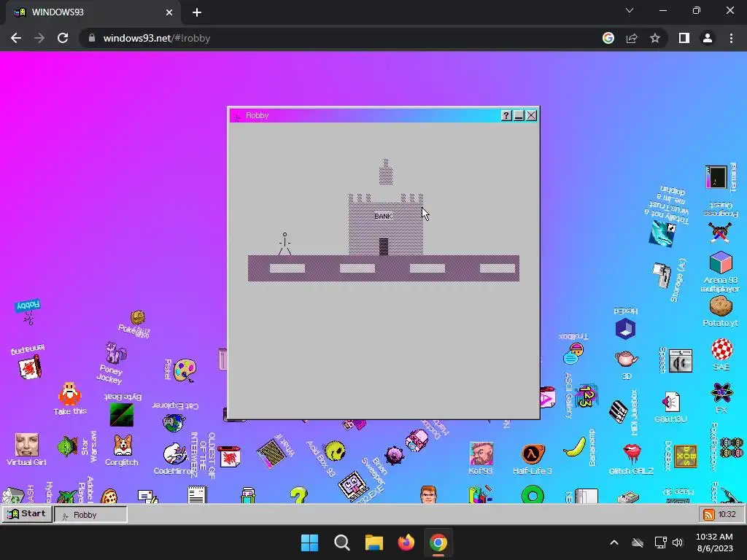
Task: Open the Acid Box 93 smiley icon
Action: [335, 451]
